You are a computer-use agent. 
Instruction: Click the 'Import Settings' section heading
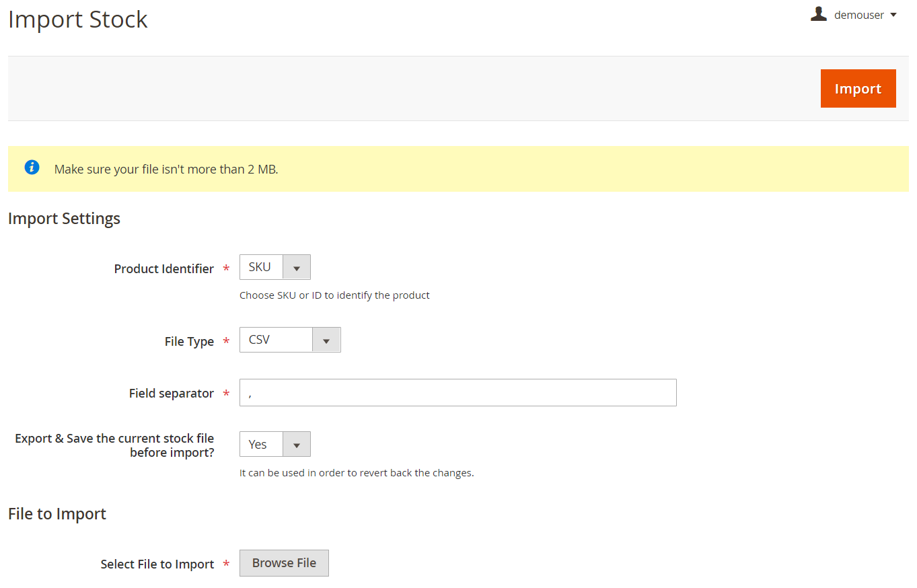(64, 219)
